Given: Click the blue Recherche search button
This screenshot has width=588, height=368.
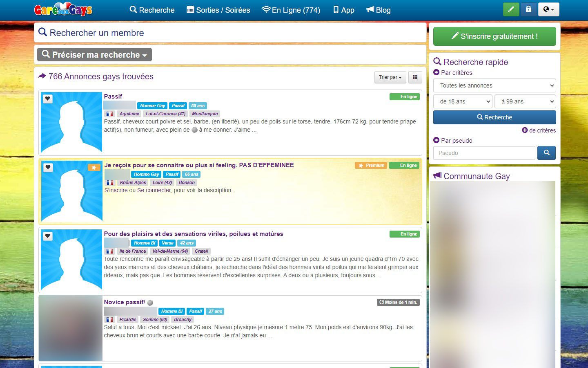Looking at the screenshot, I should 494,117.
